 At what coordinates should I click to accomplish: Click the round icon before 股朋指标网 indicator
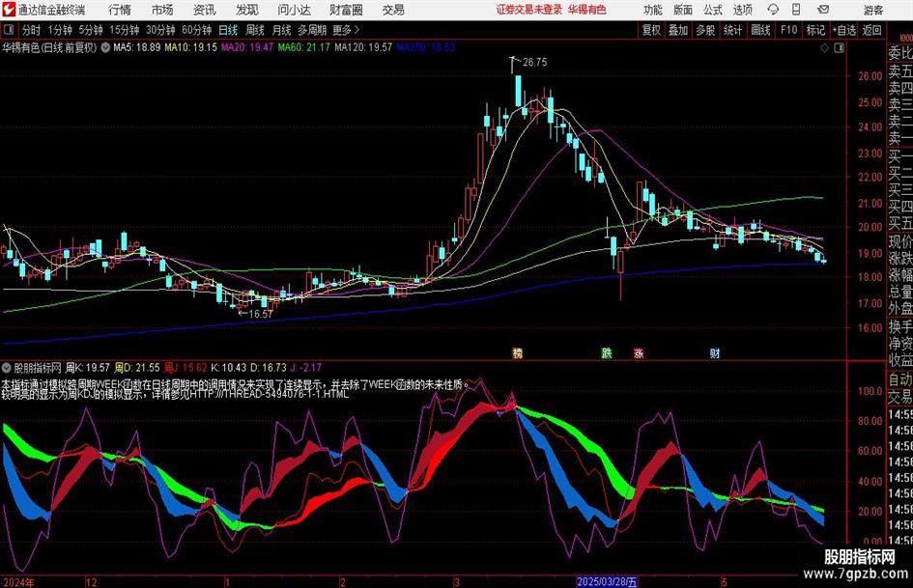click(7, 367)
